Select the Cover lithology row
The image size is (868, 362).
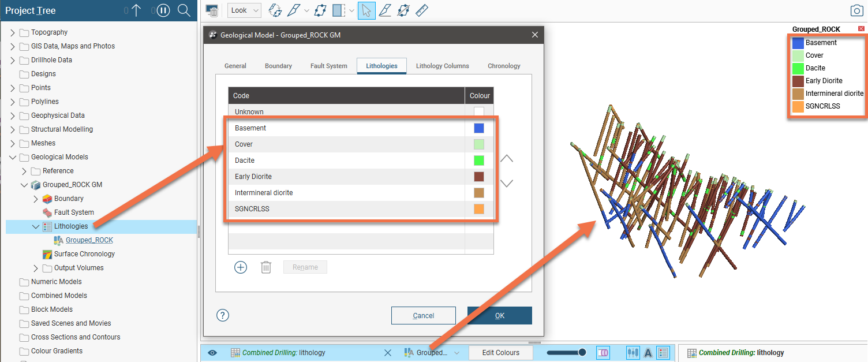[x=361, y=144]
